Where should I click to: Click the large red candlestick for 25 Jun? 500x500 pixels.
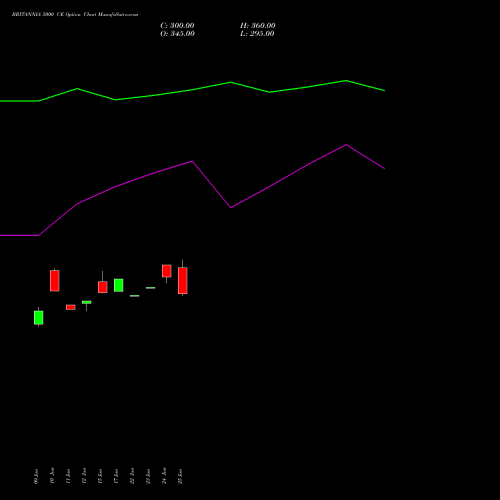click(x=183, y=280)
